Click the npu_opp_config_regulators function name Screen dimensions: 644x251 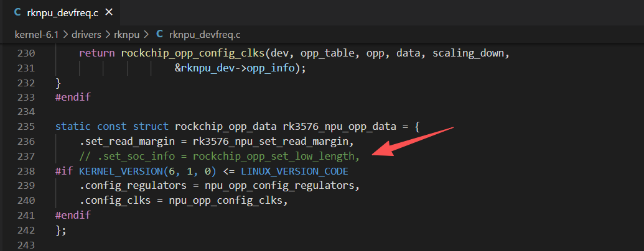click(x=279, y=186)
